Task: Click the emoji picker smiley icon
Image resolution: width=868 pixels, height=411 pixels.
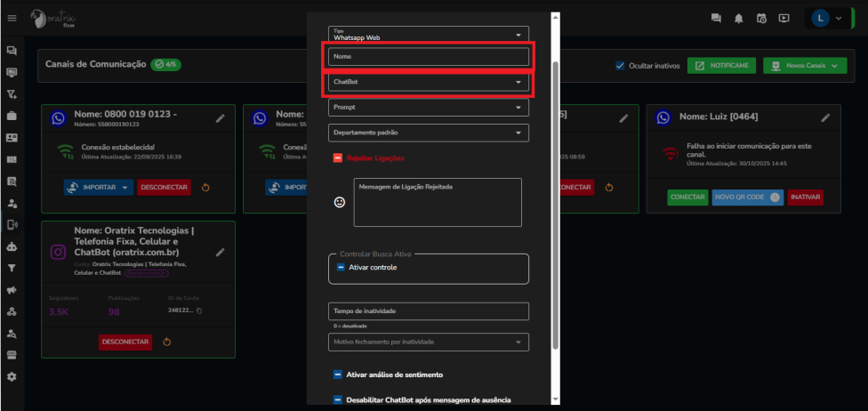Action: coord(339,203)
